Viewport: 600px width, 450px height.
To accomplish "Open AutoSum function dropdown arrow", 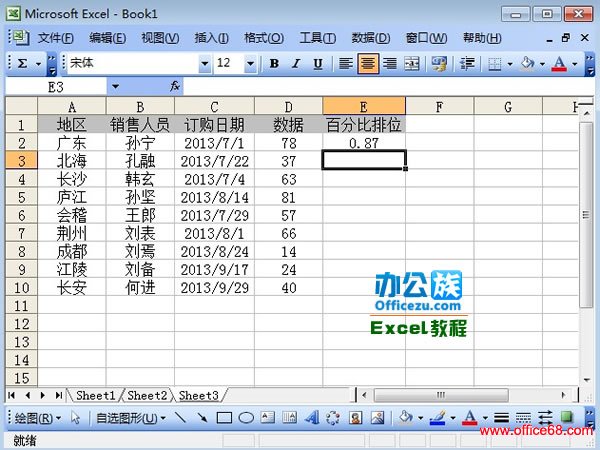I will [38, 64].
